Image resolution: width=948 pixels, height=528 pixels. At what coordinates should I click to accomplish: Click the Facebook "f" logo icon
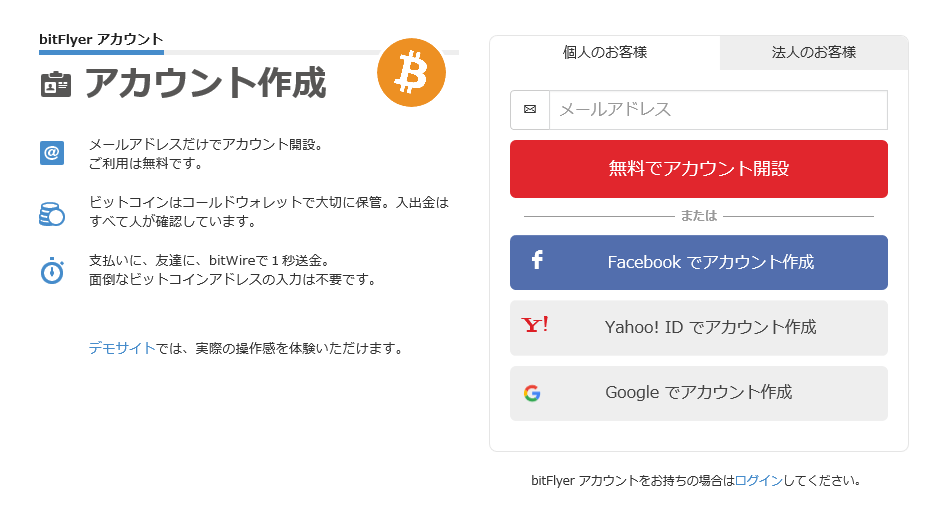click(537, 261)
